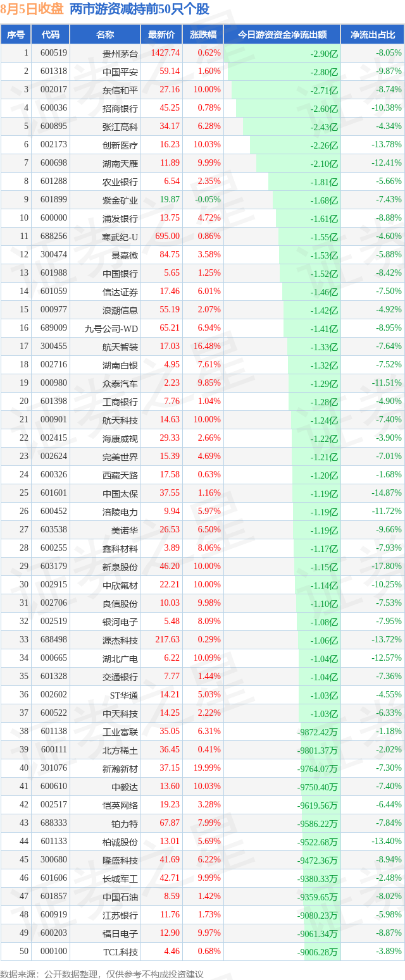Select 中国太保 stock name
The width and height of the screenshot is (405, 980).
[120, 493]
